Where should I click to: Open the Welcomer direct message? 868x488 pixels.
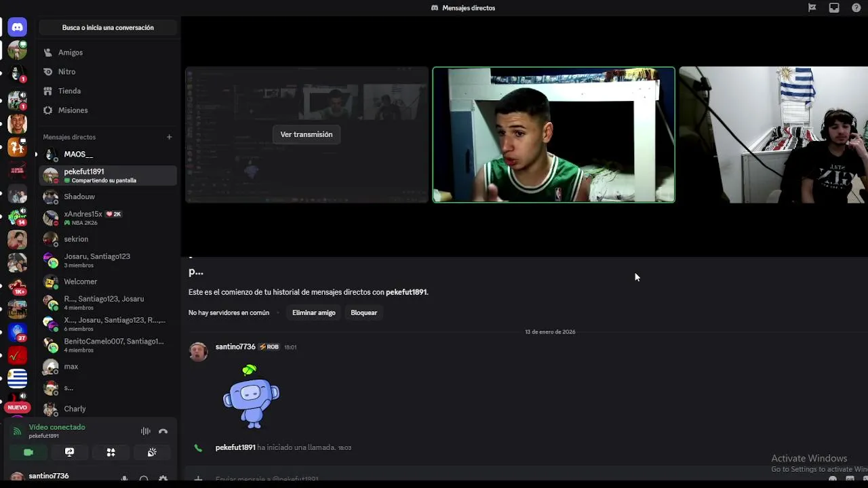pos(108,281)
